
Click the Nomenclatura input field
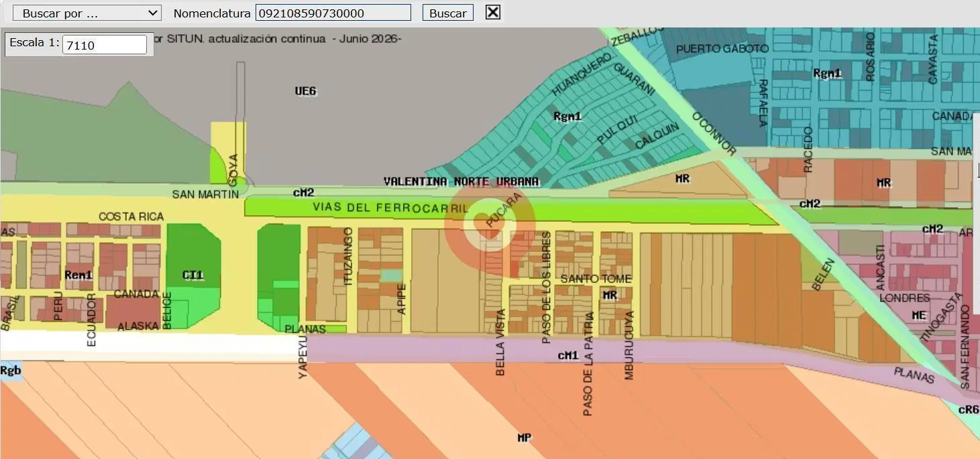333,13
